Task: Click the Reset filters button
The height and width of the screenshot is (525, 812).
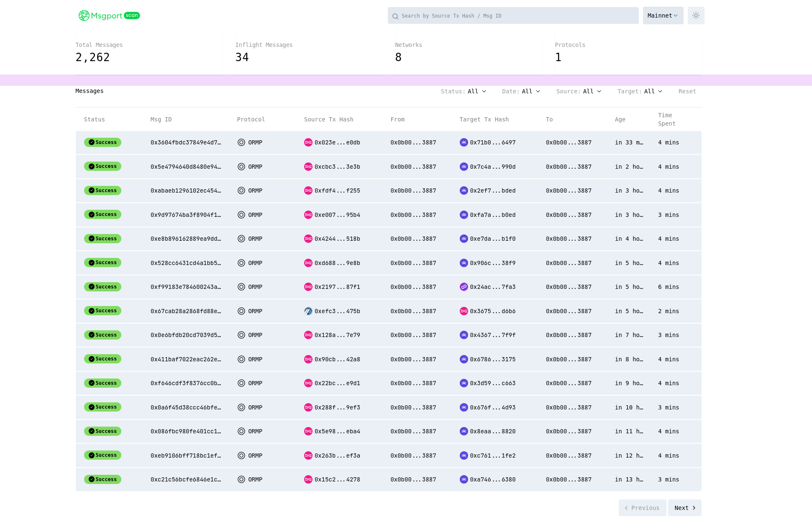Action: pos(687,91)
